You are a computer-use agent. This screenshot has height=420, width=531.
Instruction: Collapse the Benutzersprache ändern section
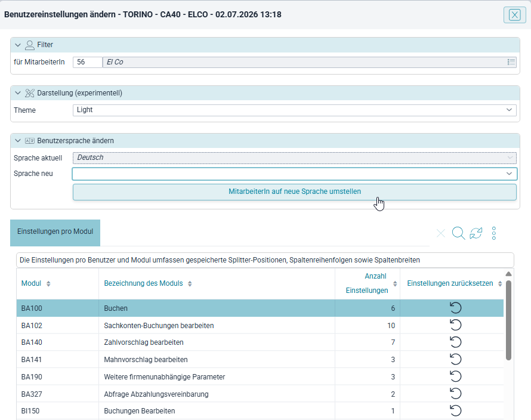tap(18, 141)
